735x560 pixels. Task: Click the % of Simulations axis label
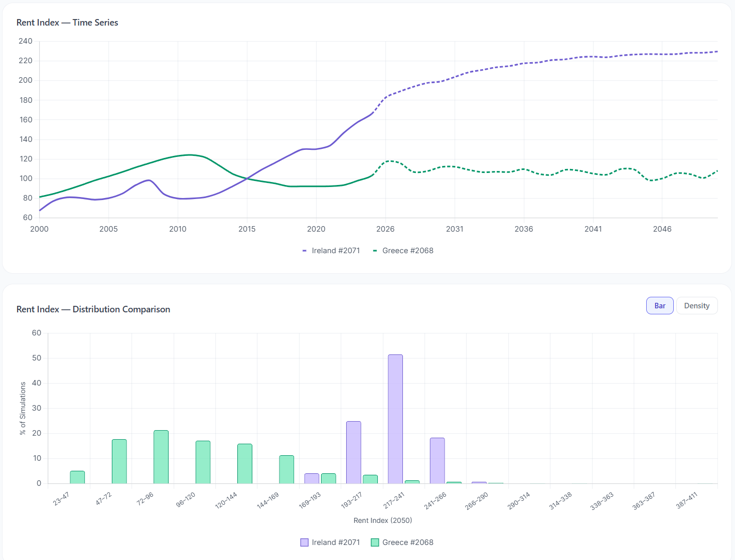click(x=23, y=408)
